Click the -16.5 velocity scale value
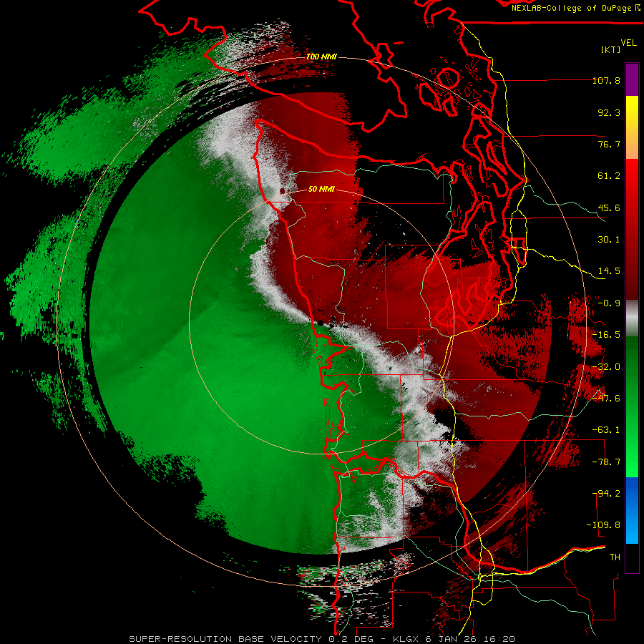Viewport: 644px width, 644px height. (x=606, y=335)
